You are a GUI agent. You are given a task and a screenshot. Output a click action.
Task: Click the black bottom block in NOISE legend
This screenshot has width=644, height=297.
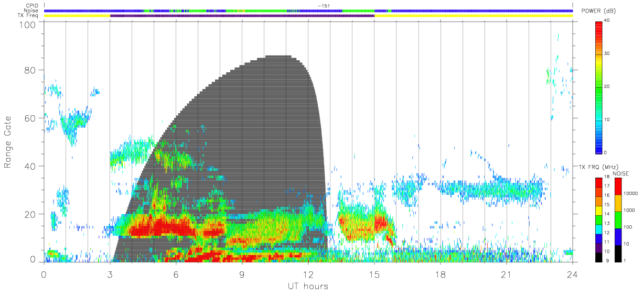[x=617, y=254]
